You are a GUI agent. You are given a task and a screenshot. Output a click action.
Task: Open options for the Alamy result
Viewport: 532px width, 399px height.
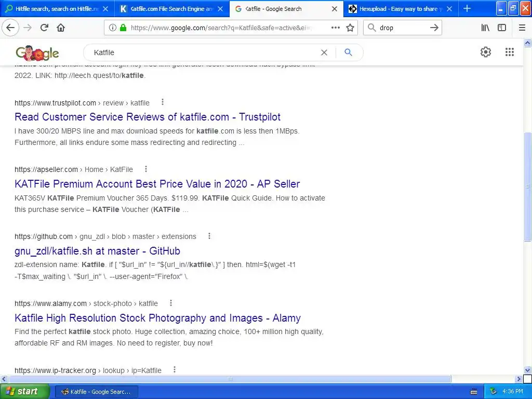[x=170, y=303]
